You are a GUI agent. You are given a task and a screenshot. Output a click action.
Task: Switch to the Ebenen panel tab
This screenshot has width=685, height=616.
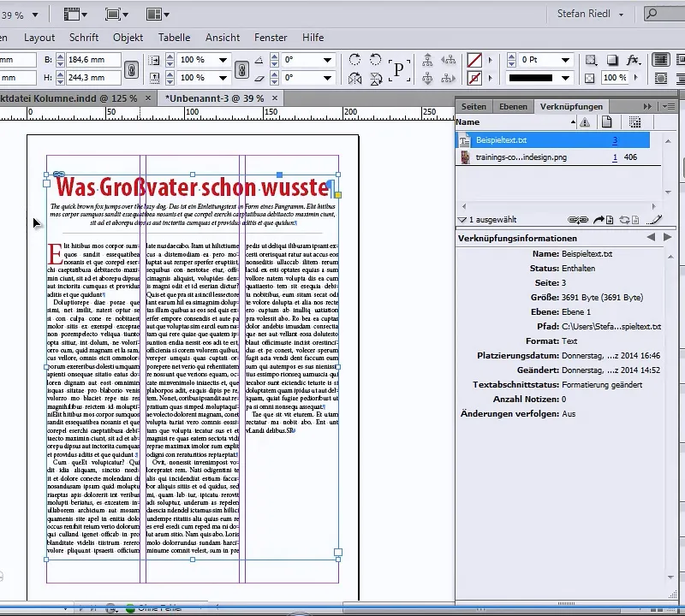(513, 107)
